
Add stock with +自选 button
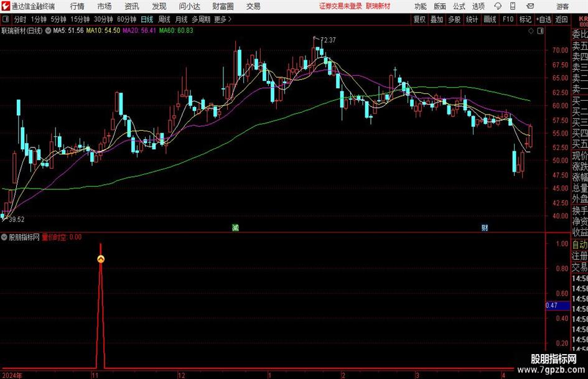543,19
